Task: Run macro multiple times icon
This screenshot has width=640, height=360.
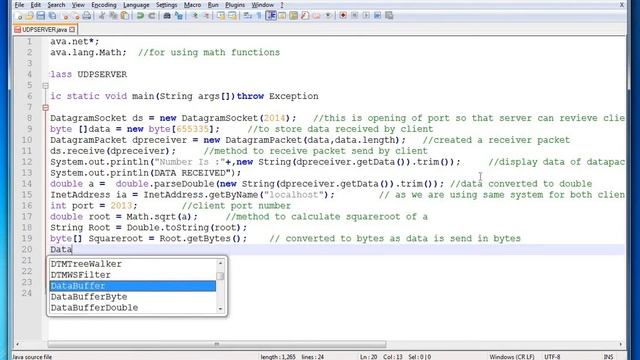Action: pyautogui.click(x=378, y=16)
